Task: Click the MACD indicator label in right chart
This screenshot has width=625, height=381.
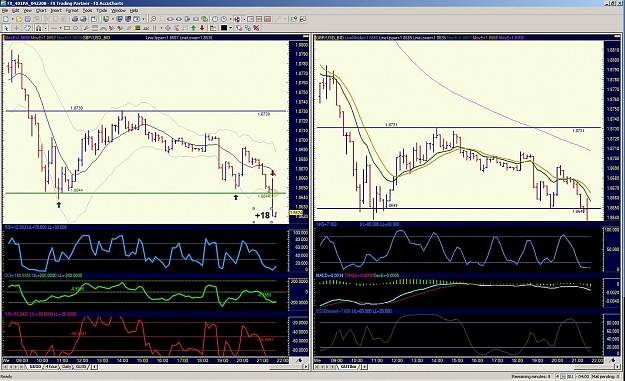Action: point(357,275)
